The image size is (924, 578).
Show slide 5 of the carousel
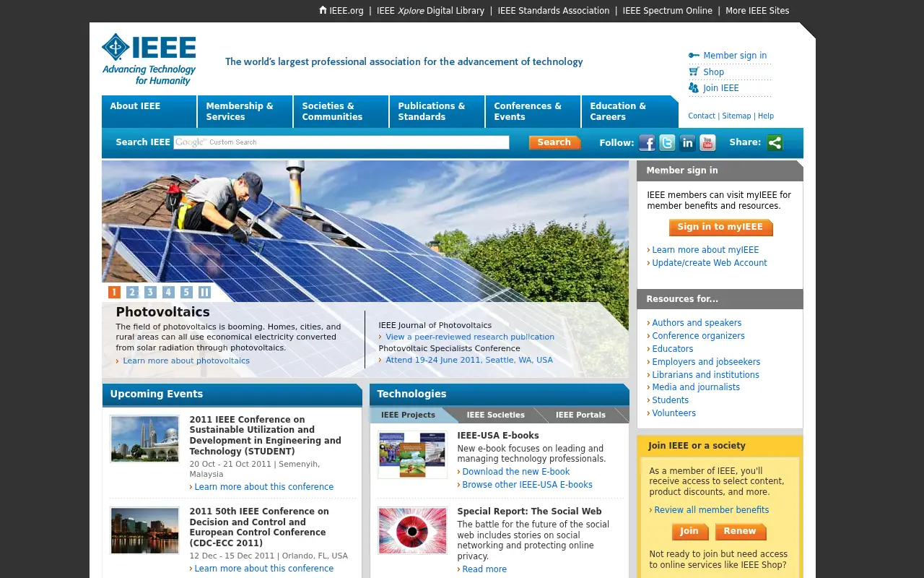click(x=186, y=292)
